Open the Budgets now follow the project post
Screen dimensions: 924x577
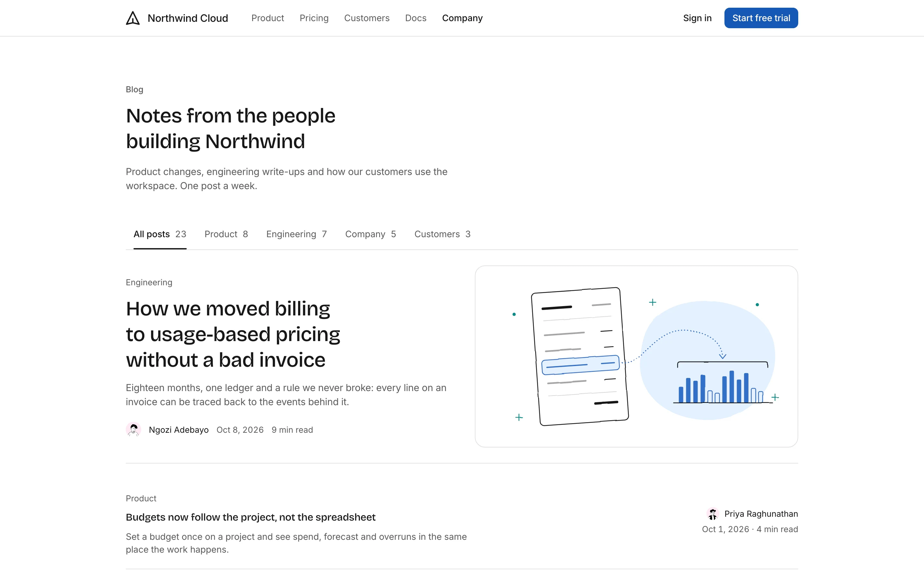click(x=251, y=517)
